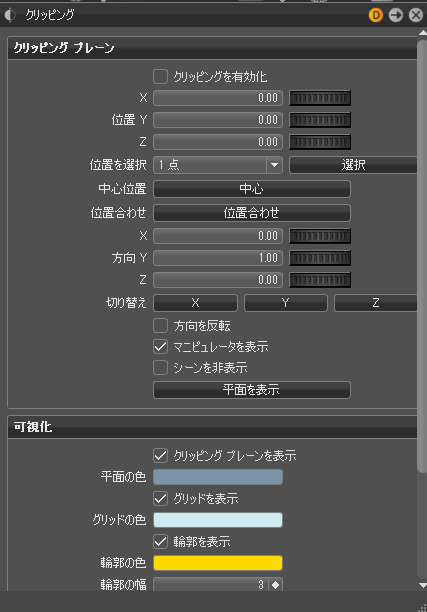Viewport: 427px width, 612px height.
Task: Click the 平面を表示 button
Action: pyautogui.click(x=252, y=390)
